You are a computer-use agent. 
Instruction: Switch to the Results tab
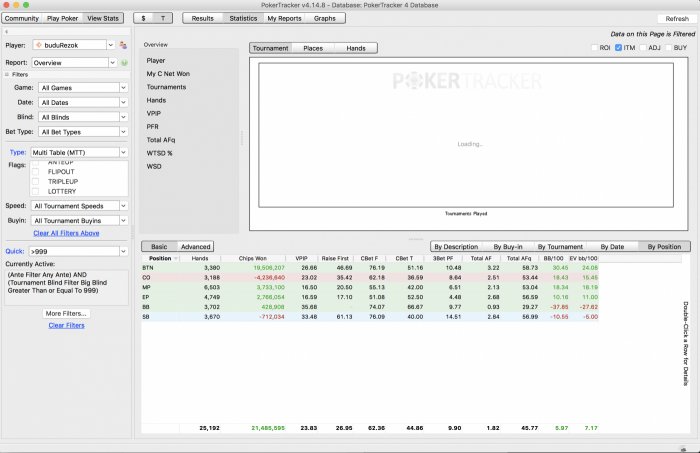coord(203,18)
